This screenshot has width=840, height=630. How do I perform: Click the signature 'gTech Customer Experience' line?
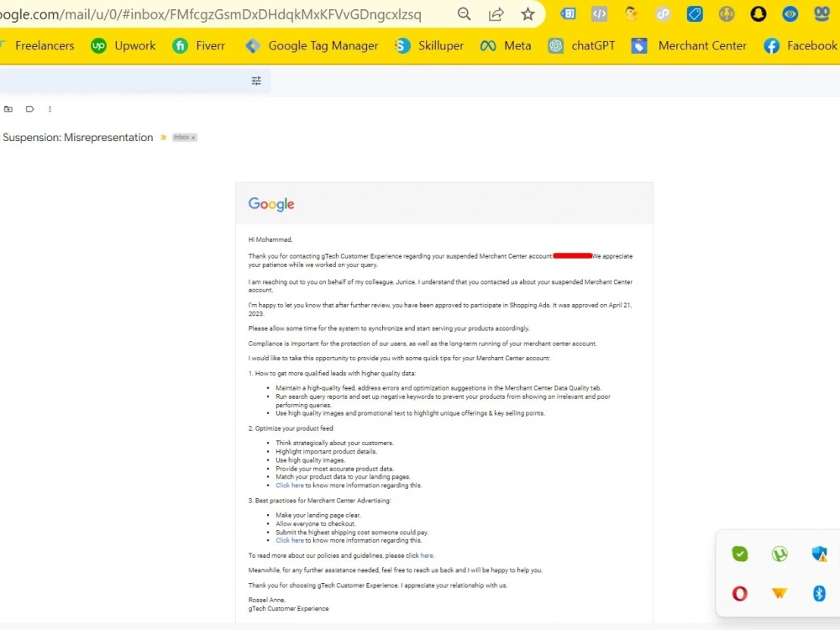tap(288, 608)
